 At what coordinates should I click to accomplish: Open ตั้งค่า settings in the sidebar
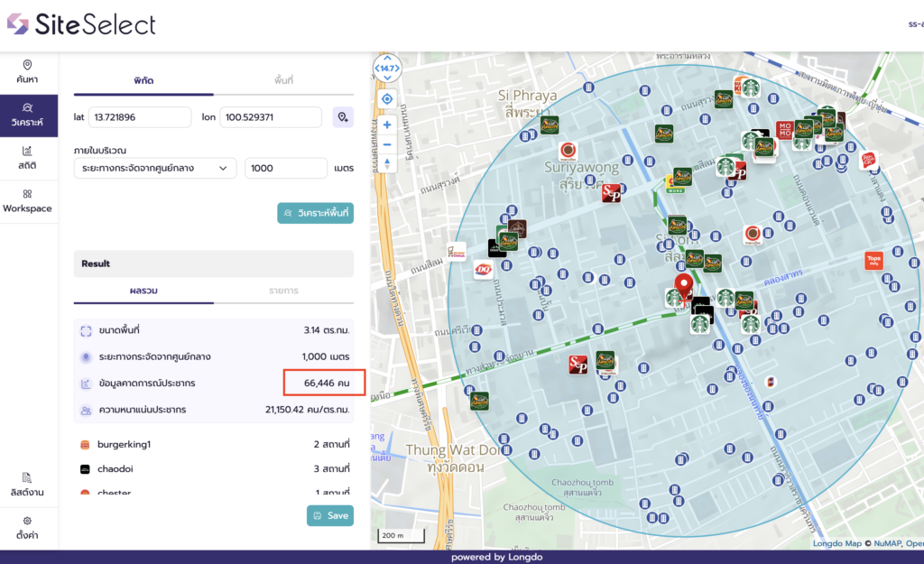27,528
